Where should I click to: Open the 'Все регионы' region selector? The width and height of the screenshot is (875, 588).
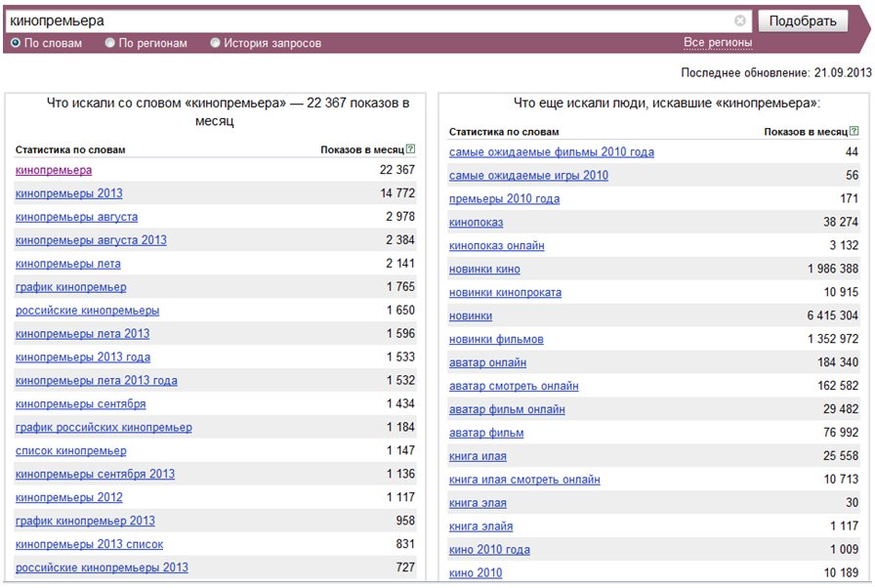point(718,42)
